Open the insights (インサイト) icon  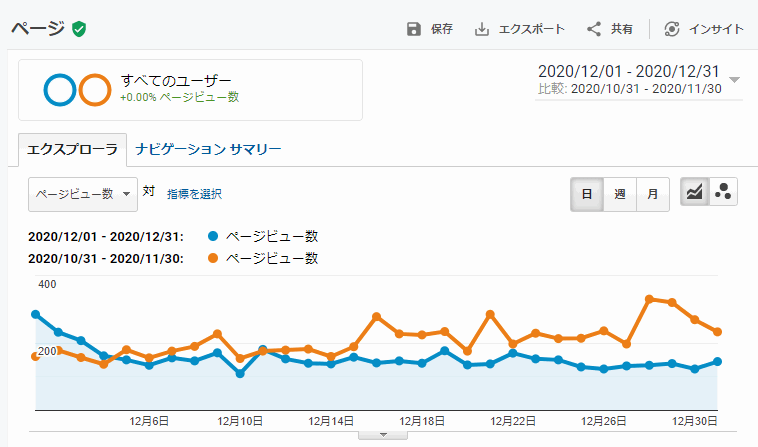point(671,29)
